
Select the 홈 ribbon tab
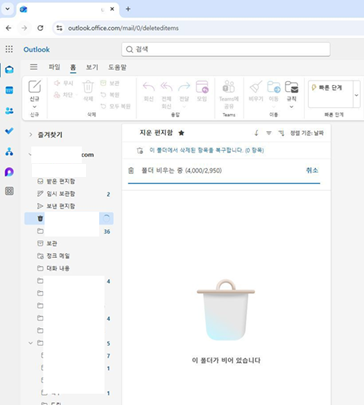(73, 67)
